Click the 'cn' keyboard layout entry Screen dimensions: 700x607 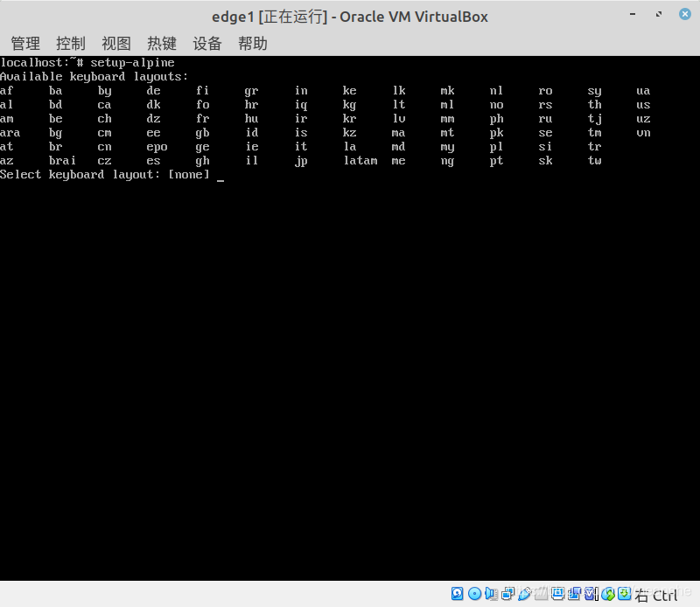104,147
